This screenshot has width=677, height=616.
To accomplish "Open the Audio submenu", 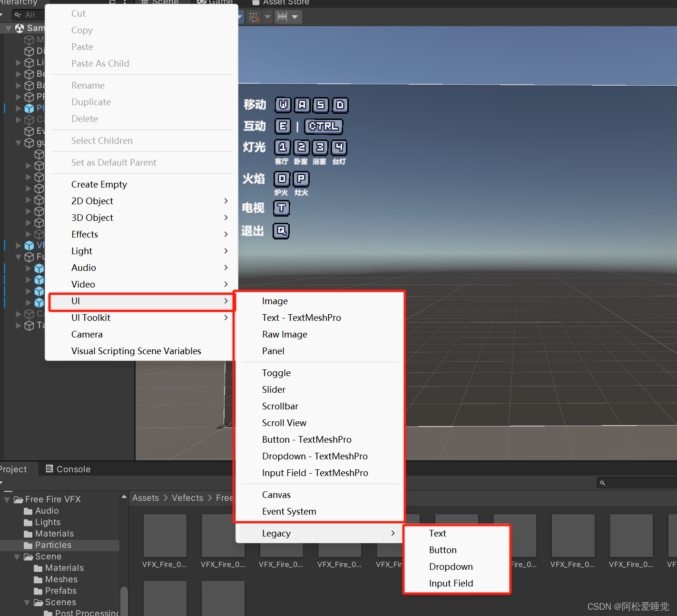I will [141, 268].
